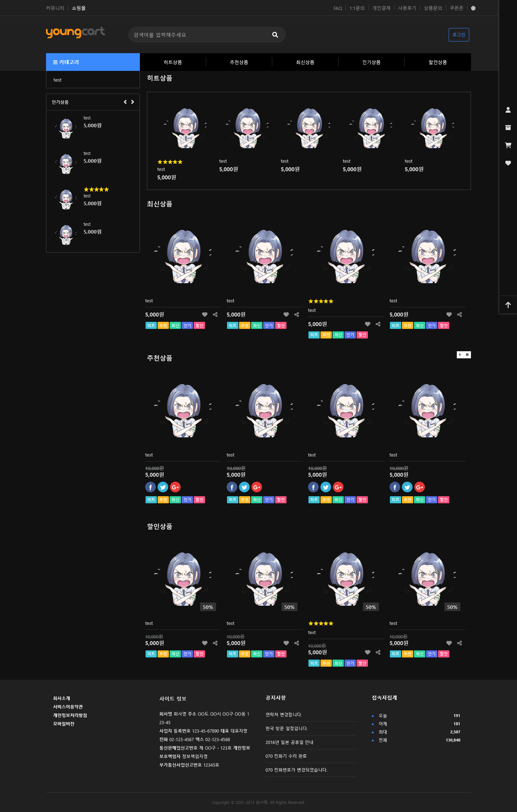Share third 추천상품 product on Google Plus
The height and width of the screenshot is (812, 517).
[x=338, y=487]
